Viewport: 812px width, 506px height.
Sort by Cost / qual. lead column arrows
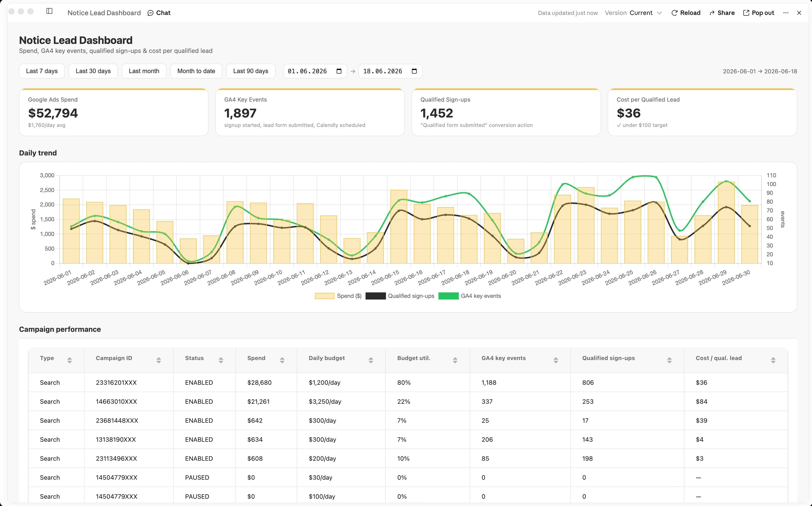773,360
